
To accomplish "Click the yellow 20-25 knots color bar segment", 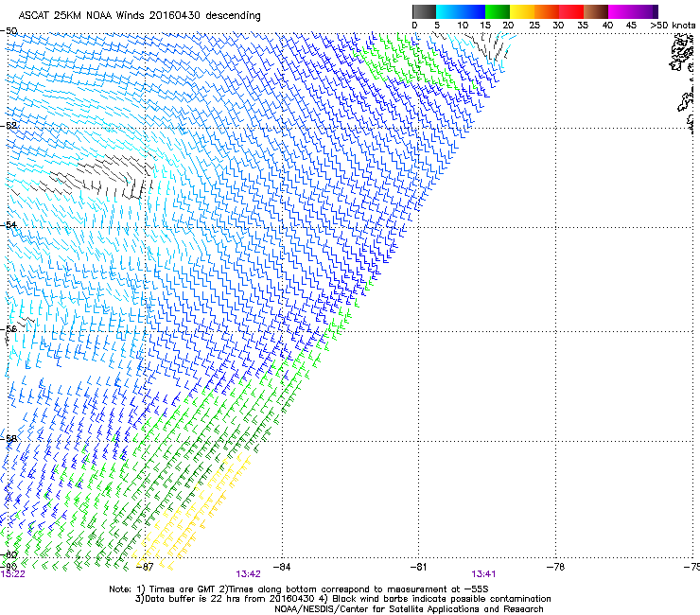I will (x=522, y=11).
